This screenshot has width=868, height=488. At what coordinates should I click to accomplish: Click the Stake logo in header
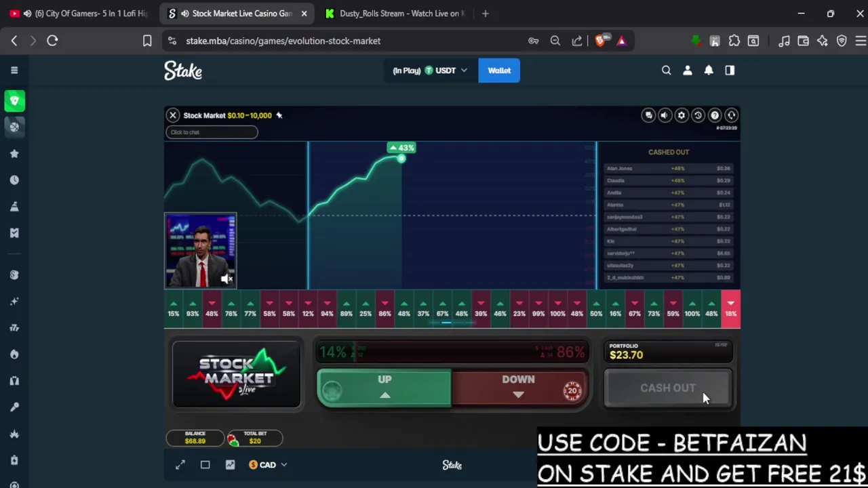(183, 70)
